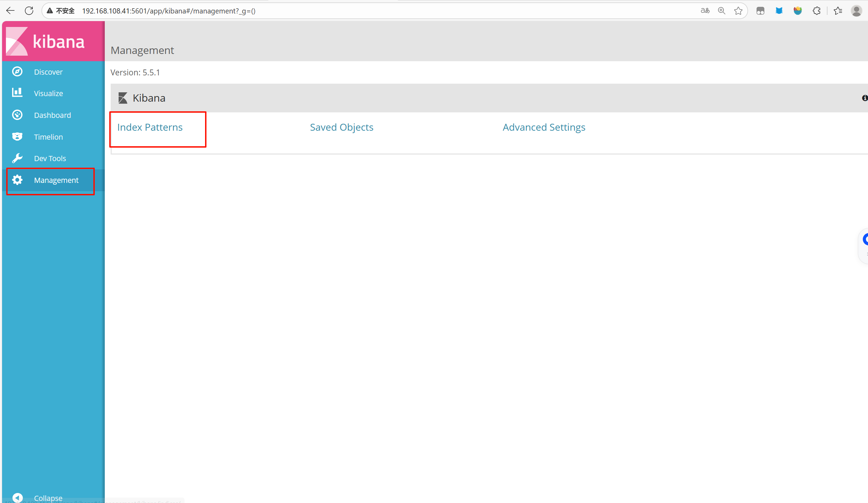
Task: Open the Saved Objects link
Action: (x=342, y=127)
